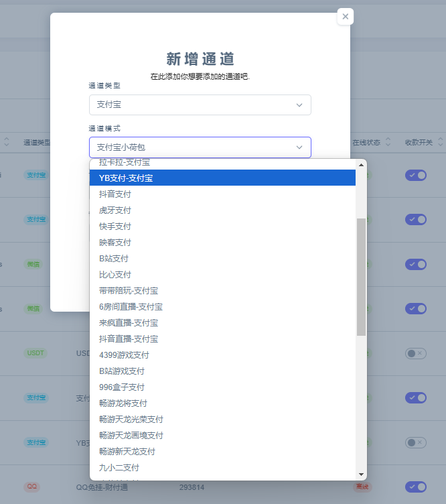This screenshot has height=504, width=446.
Task: Pick 4399游戏支付 option
Action: click(x=222, y=355)
